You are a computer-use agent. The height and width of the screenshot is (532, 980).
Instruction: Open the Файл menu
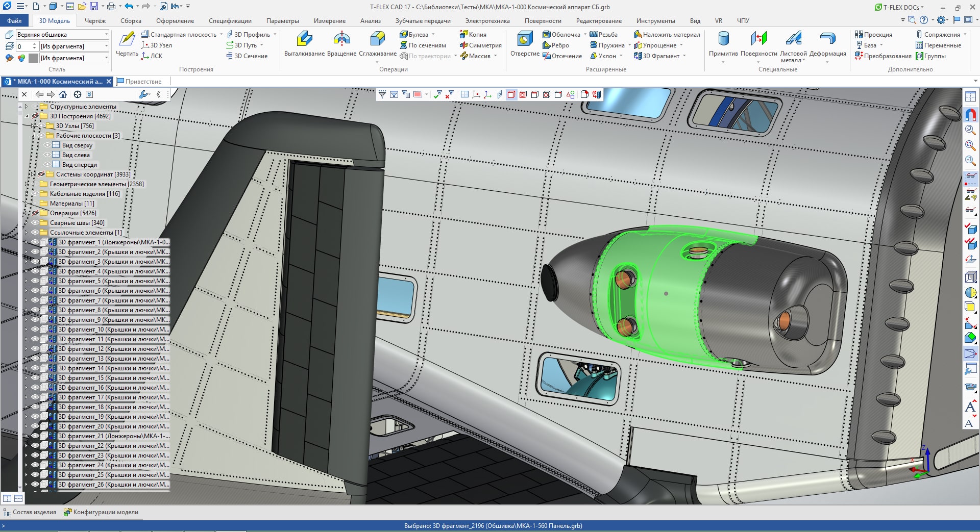(x=14, y=20)
